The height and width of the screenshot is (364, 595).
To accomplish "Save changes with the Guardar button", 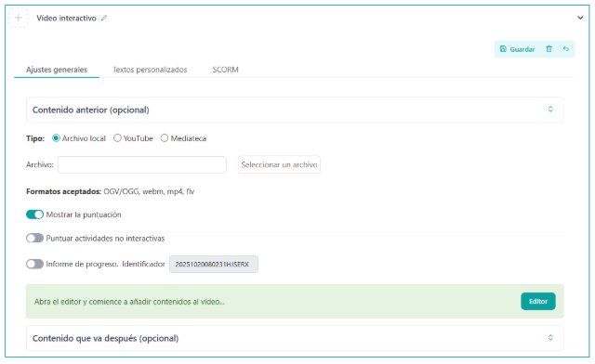I will pos(517,49).
